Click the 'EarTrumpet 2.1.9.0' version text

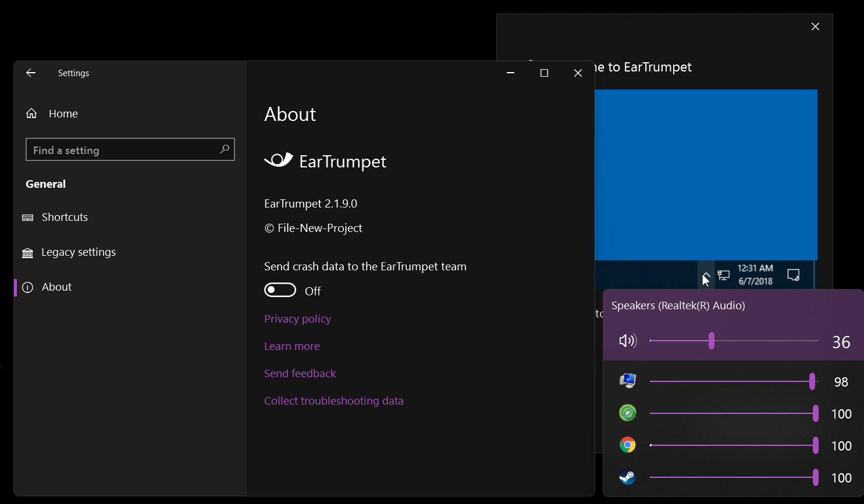tap(311, 203)
